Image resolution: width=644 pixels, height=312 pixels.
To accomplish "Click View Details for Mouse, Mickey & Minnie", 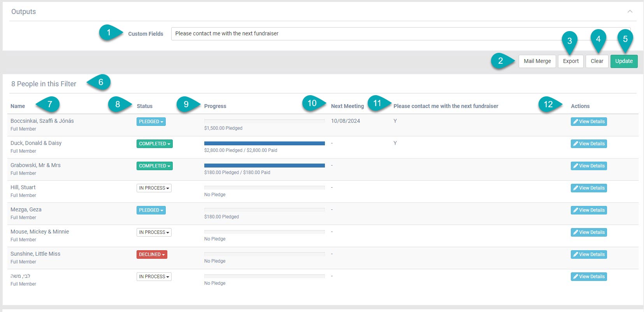I will point(589,232).
